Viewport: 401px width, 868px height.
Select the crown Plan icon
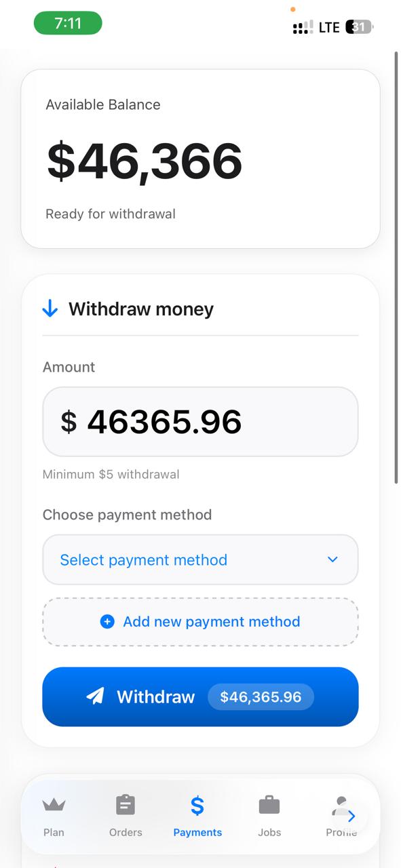pyautogui.click(x=54, y=806)
